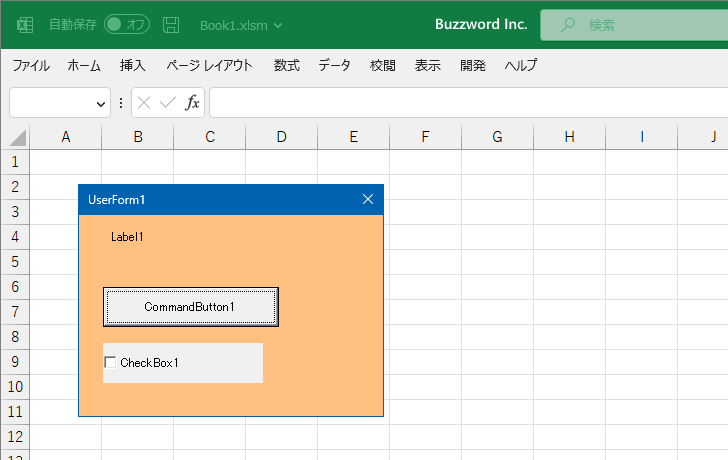Open the 挿入 ribbon tab
Image resolution: width=728 pixels, height=460 pixels.
[x=133, y=65]
